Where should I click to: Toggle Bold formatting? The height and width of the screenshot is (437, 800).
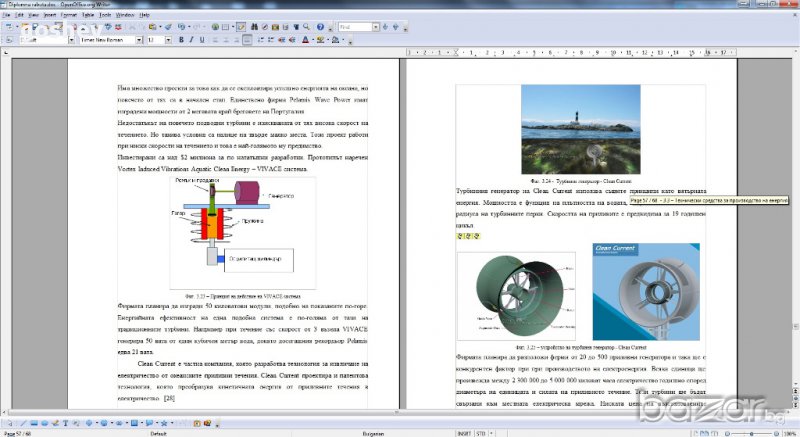181,40
